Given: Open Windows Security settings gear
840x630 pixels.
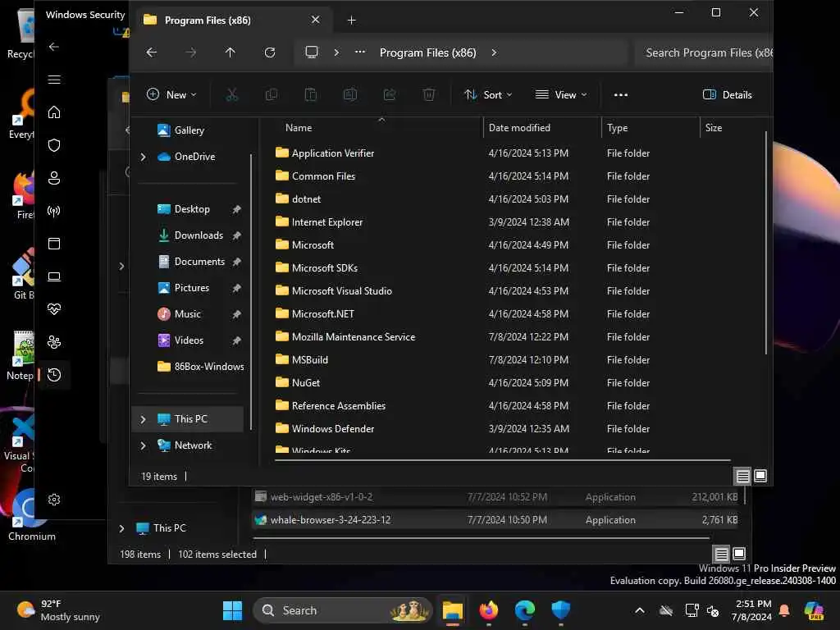Looking at the screenshot, I should [x=54, y=500].
